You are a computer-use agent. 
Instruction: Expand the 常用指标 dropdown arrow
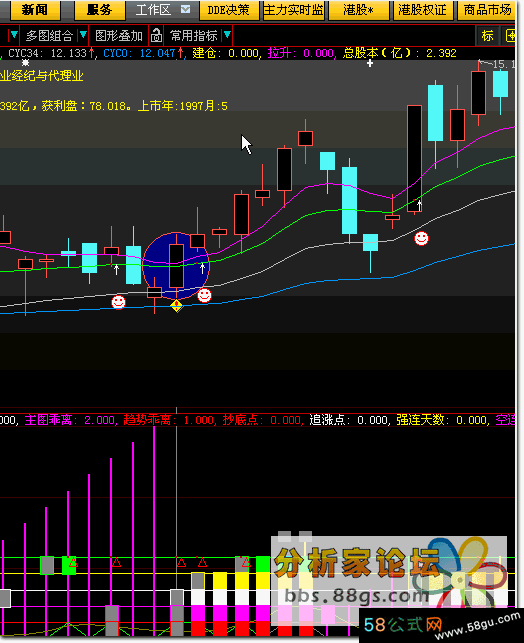point(227,35)
